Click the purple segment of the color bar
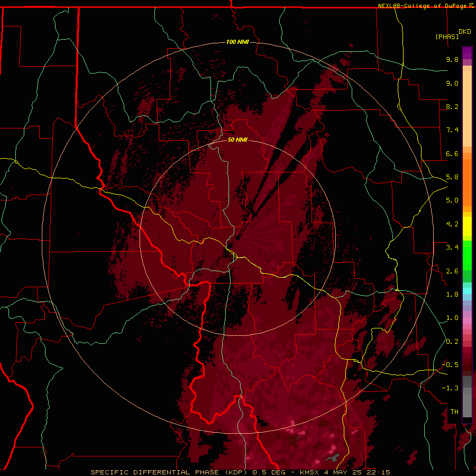476x476 pixels. click(x=467, y=53)
